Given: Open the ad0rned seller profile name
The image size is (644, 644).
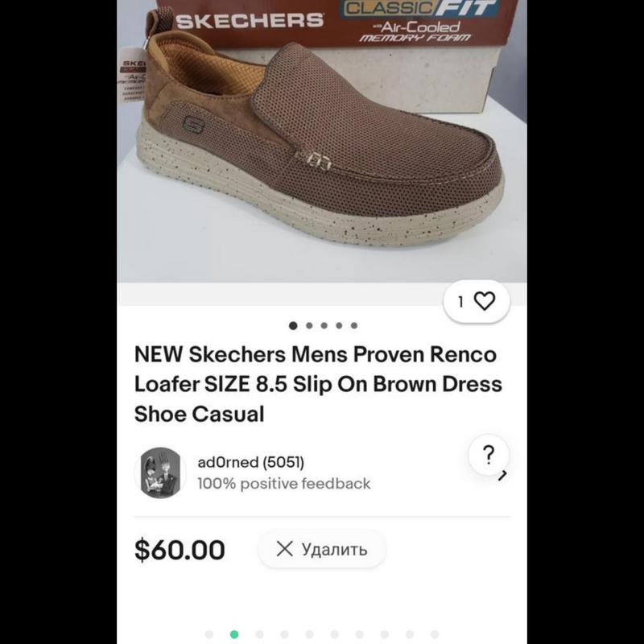Looking at the screenshot, I should click(x=250, y=462).
